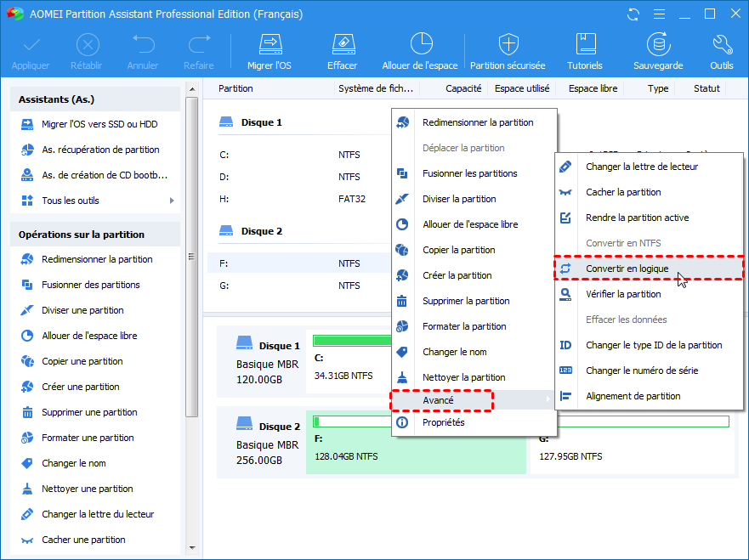Screen dimensions: 749x560
Task: Choose Copier la partition in context menu
Action: [474, 250]
